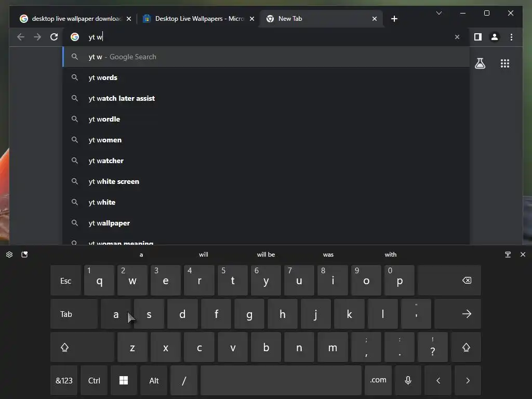Expand the tab search chevron

tap(438, 13)
